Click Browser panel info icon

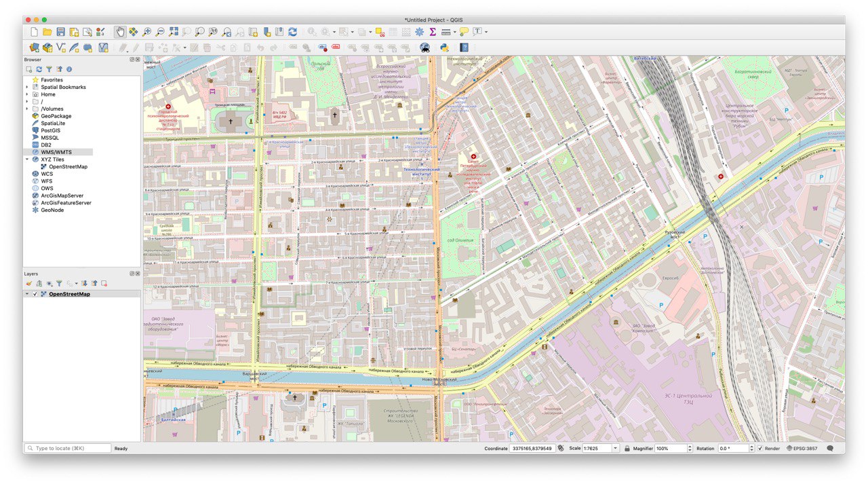coord(69,69)
